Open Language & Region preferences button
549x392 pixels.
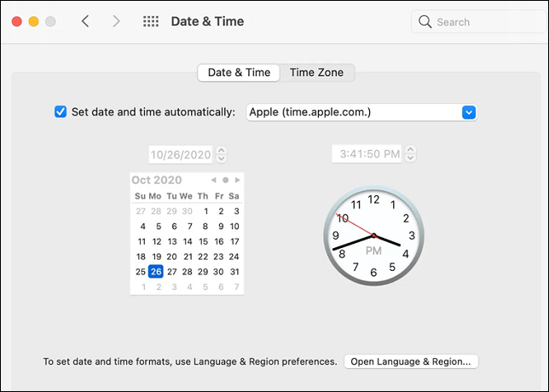[412, 361]
